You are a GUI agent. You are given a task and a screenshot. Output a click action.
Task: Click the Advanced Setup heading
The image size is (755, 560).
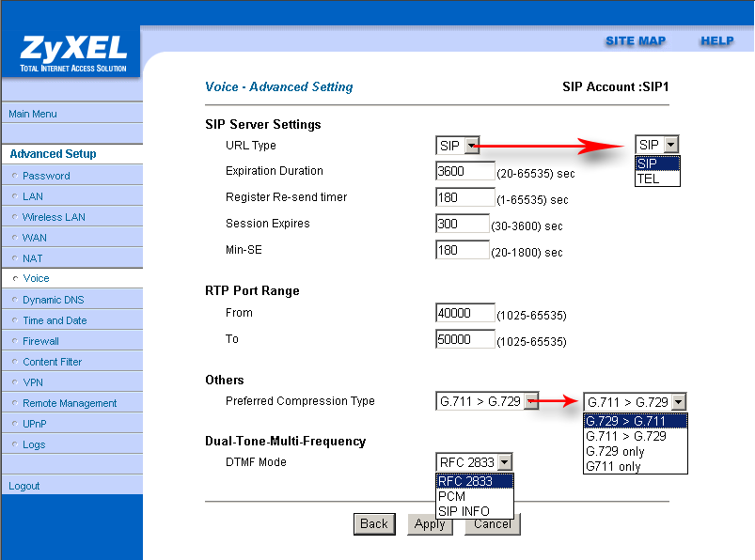coord(53,154)
